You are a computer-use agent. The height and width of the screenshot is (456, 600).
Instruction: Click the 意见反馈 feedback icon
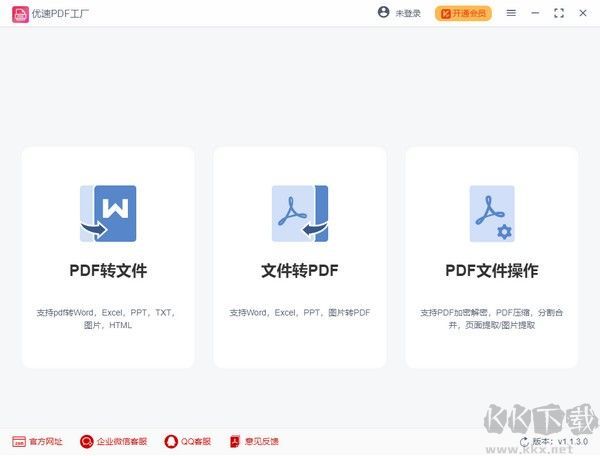(x=235, y=441)
